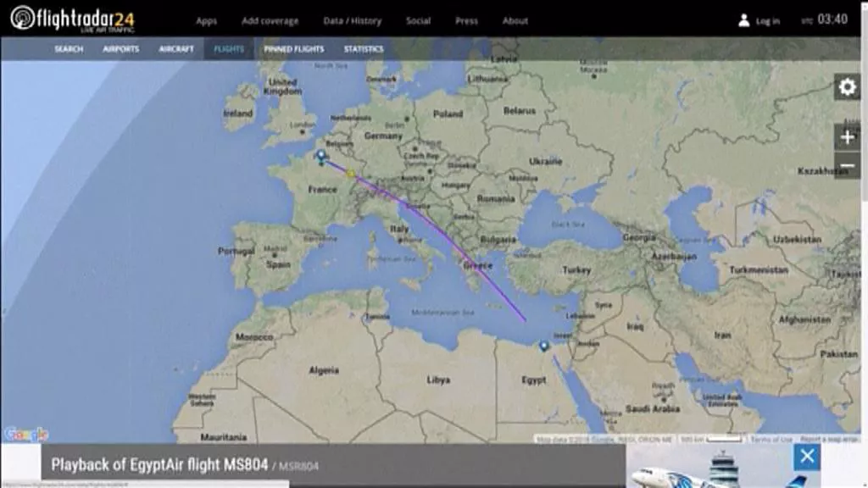Click the Italy country label
Viewport: 868px width, 488px height.
(x=398, y=229)
